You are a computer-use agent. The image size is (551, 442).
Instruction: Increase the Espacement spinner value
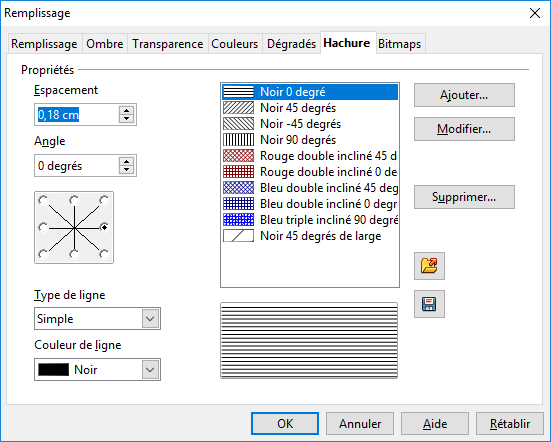pyautogui.click(x=127, y=111)
